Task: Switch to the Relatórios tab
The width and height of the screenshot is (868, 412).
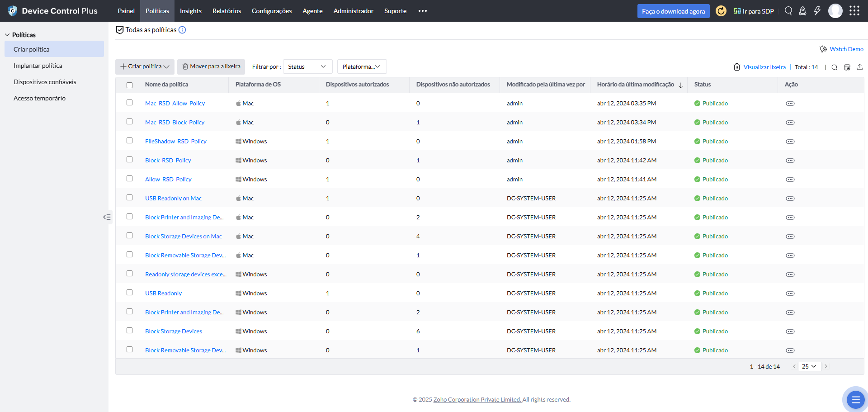Action: coord(226,11)
